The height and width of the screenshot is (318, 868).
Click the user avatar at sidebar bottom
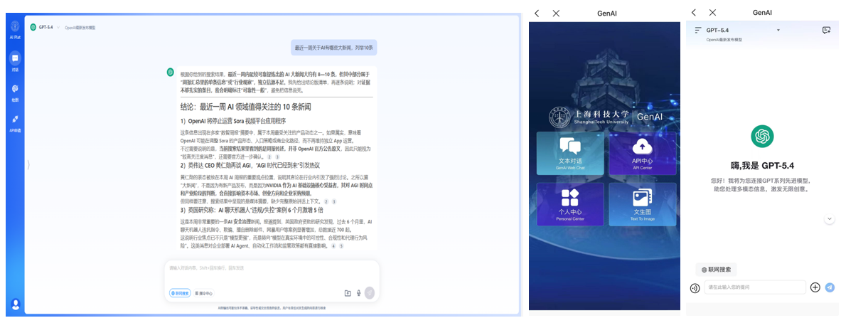pos(15,304)
